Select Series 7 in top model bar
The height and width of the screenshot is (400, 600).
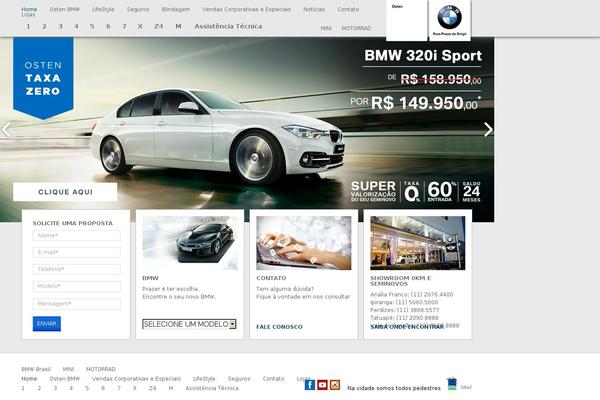point(124,26)
